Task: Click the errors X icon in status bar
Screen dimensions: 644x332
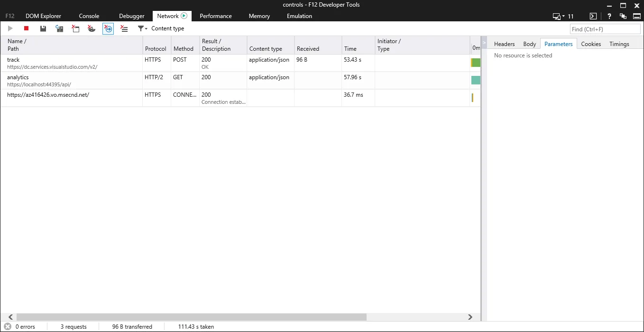Action: coord(8,326)
